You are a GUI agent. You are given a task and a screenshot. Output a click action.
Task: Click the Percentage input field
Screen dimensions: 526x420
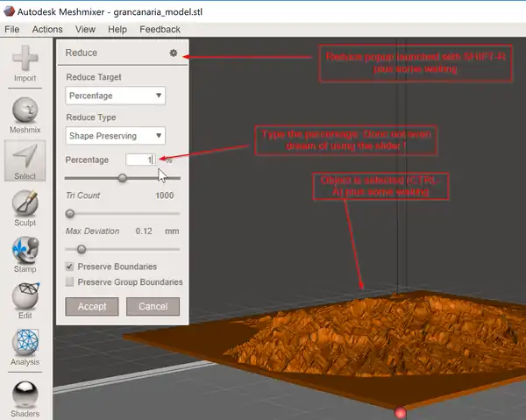click(140, 160)
